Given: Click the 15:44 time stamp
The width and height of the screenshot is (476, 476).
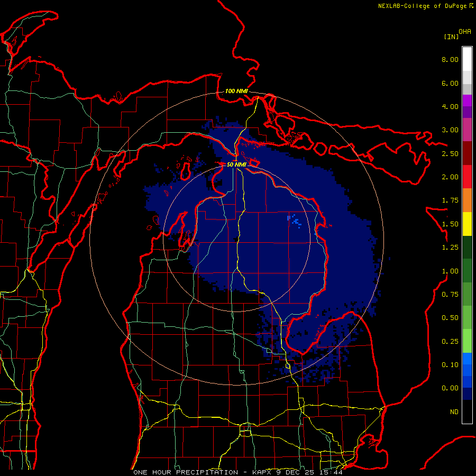Looking at the screenshot, I should coord(331,472).
